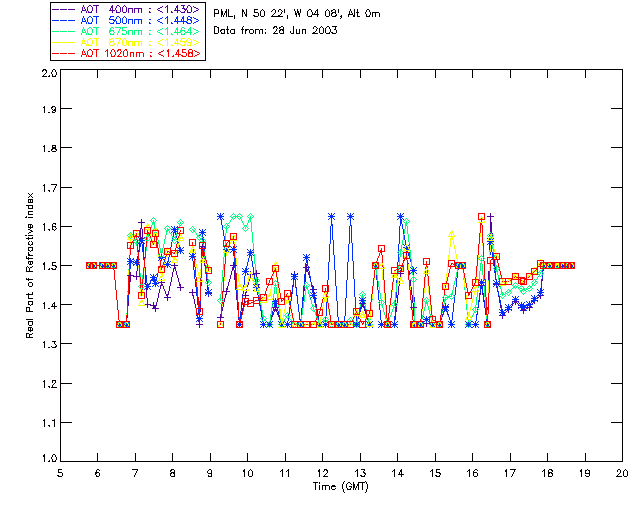Click the 'AOT 675nm : <1.464>' legend entry
Image resolution: width=640 pixels, height=512 pixels.
pos(127,31)
